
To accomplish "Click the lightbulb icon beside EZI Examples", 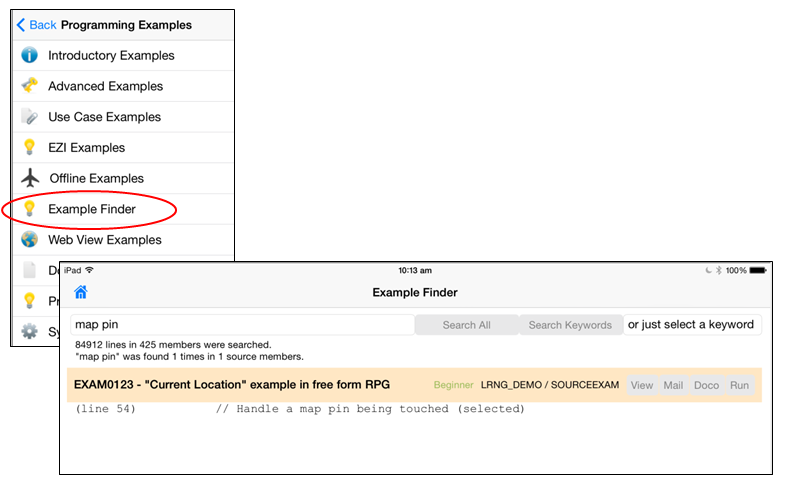I will [x=29, y=147].
